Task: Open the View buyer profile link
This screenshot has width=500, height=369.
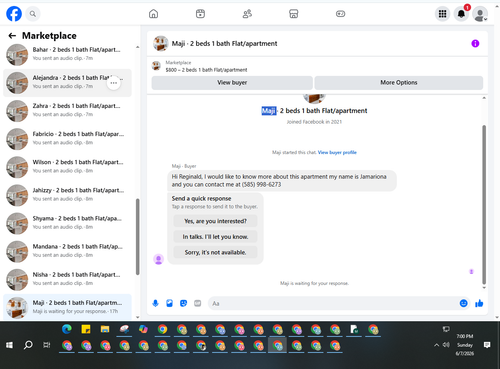Action: pyautogui.click(x=337, y=152)
